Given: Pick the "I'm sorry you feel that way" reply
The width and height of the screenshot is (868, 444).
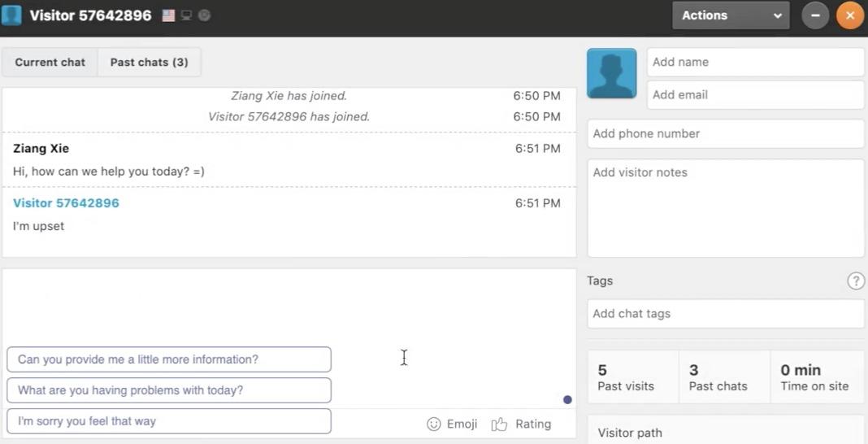Looking at the screenshot, I should coord(169,421).
